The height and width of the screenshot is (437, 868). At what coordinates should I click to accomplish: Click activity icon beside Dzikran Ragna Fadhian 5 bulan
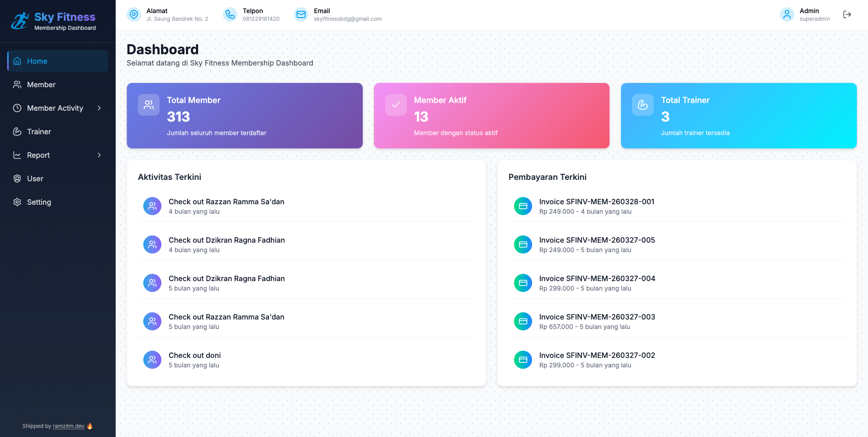(152, 283)
